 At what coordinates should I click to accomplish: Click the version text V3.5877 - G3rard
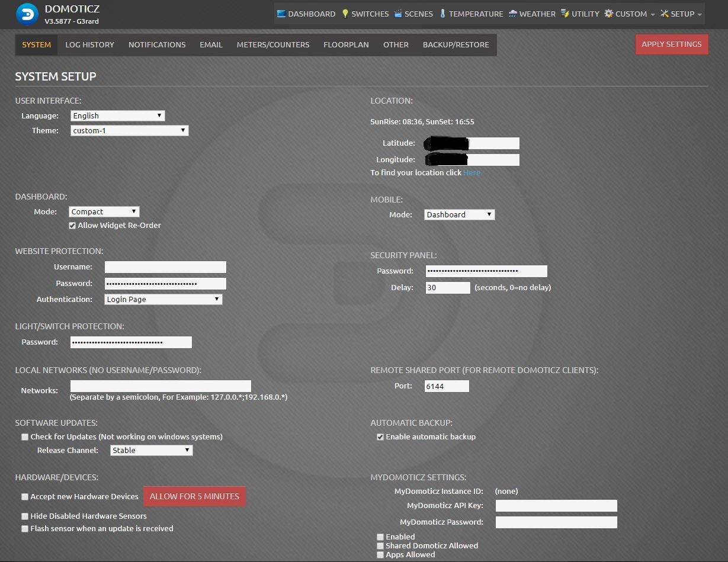coord(73,21)
